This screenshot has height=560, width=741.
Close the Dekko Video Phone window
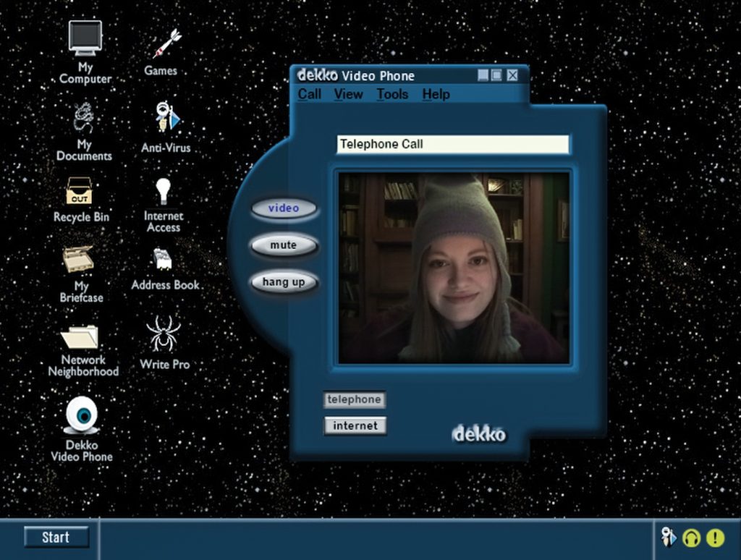coord(512,75)
